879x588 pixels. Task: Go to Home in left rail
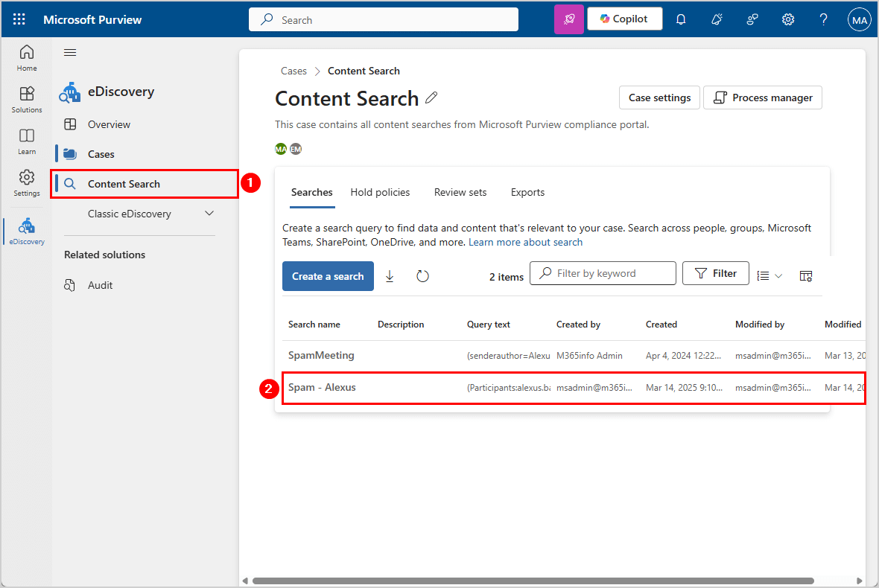pyautogui.click(x=26, y=58)
